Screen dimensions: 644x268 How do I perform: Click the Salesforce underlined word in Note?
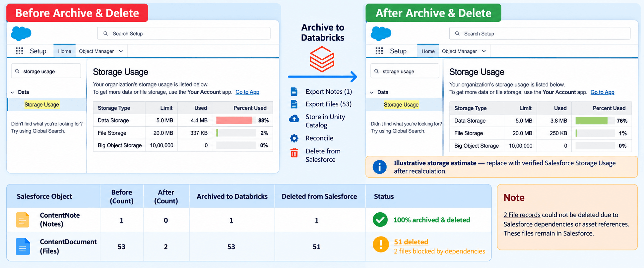[x=518, y=224]
